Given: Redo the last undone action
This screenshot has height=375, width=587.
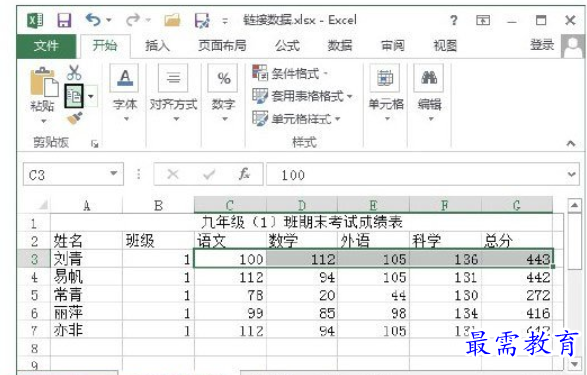Looking at the screenshot, I should [x=133, y=20].
